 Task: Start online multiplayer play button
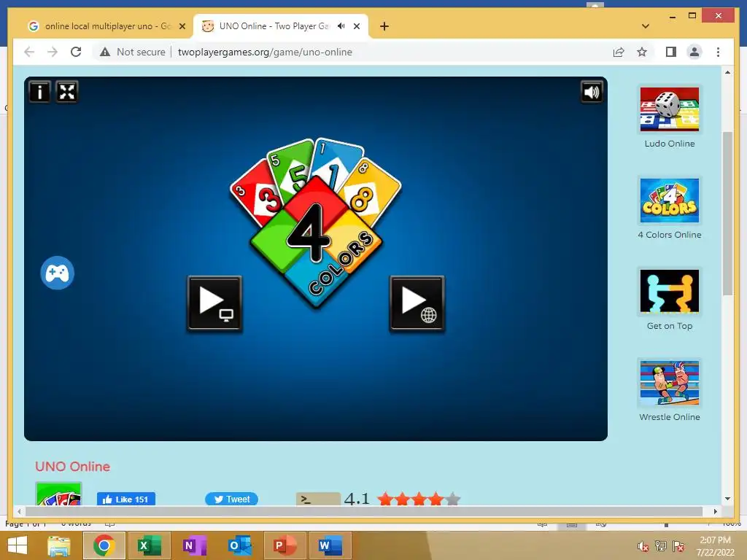click(x=417, y=303)
